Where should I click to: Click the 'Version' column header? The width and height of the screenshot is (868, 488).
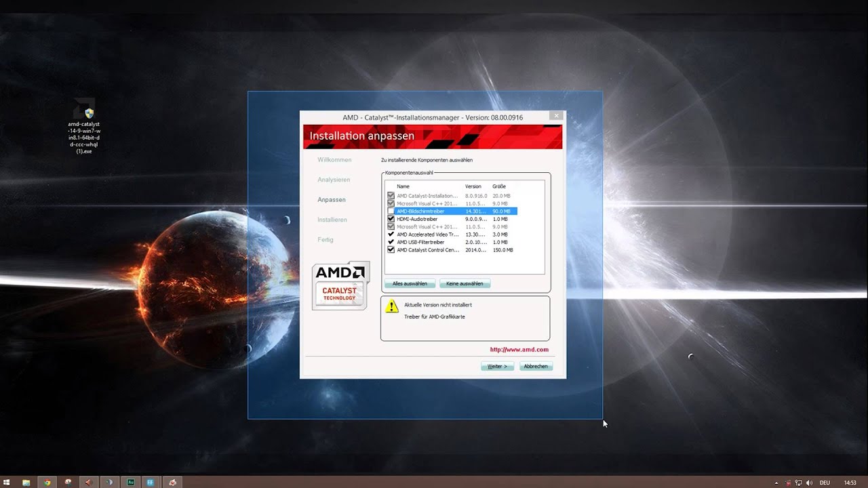click(473, 186)
